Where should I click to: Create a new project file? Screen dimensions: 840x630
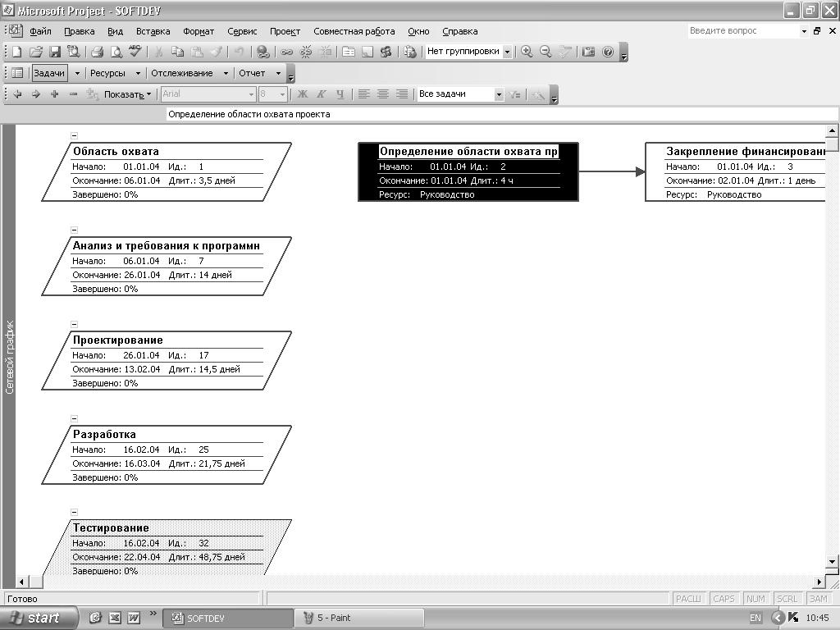coord(16,52)
